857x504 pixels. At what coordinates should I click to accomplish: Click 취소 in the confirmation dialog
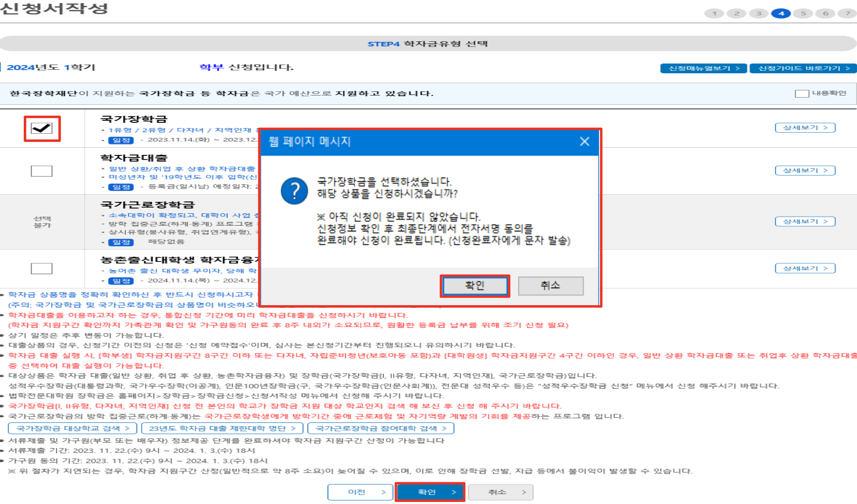(550, 286)
